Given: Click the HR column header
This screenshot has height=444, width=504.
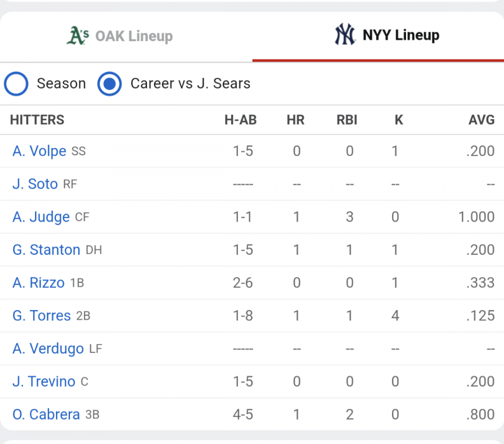Looking at the screenshot, I should pyautogui.click(x=295, y=120).
